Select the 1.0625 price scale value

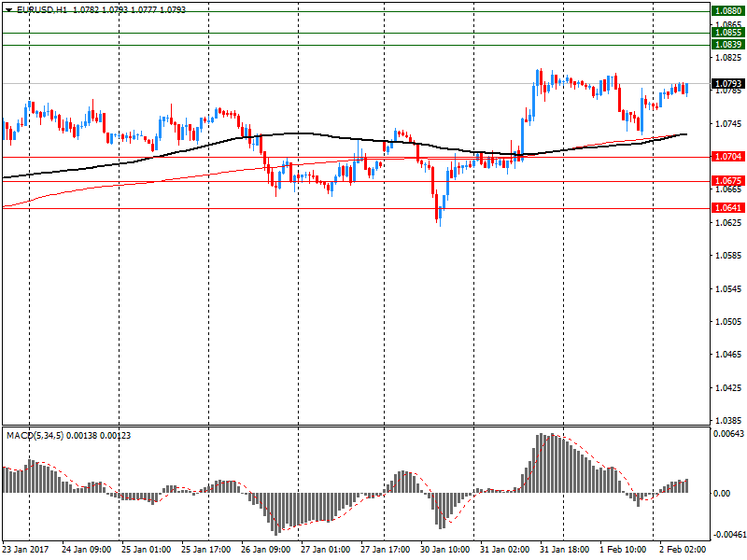tap(728, 222)
